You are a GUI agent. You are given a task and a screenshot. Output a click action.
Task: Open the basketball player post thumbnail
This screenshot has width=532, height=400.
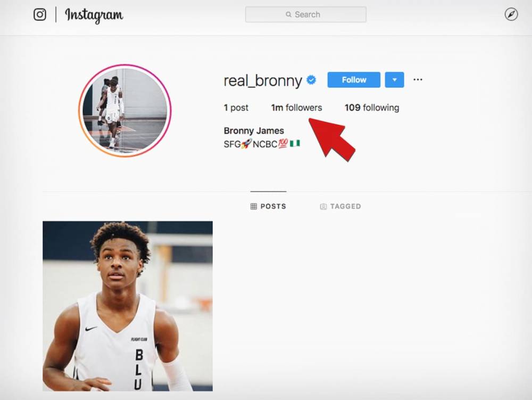tap(128, 306)
